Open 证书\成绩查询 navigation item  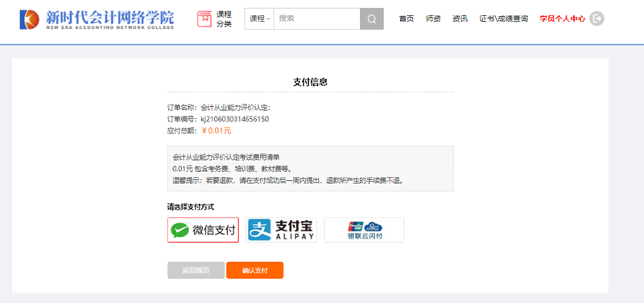point(504,18)
